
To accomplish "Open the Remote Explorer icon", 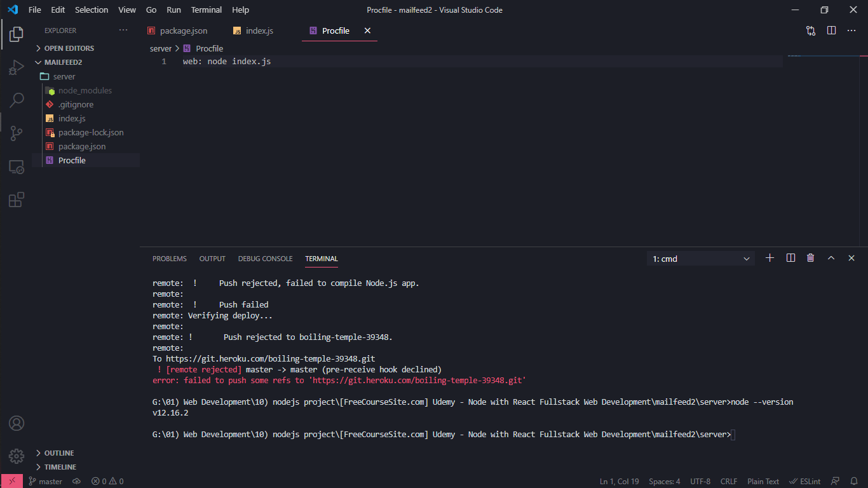I will point(16,166).
